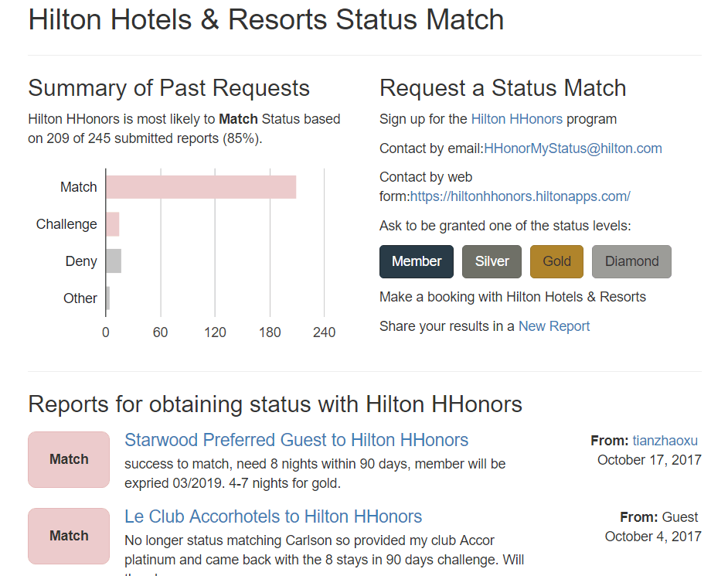Open the hiltonhhonors.hiltonapps.com web form link
The image size is (728, 576).
520,196
